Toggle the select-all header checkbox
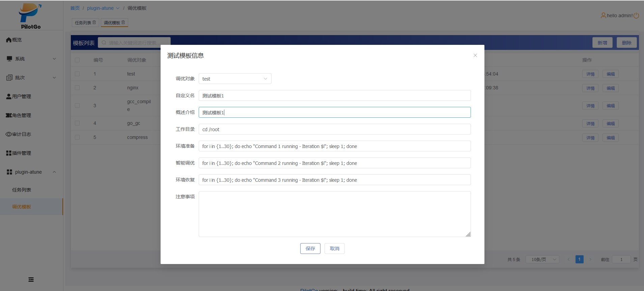Screen dimensions: 644x291 click(77, 60)
